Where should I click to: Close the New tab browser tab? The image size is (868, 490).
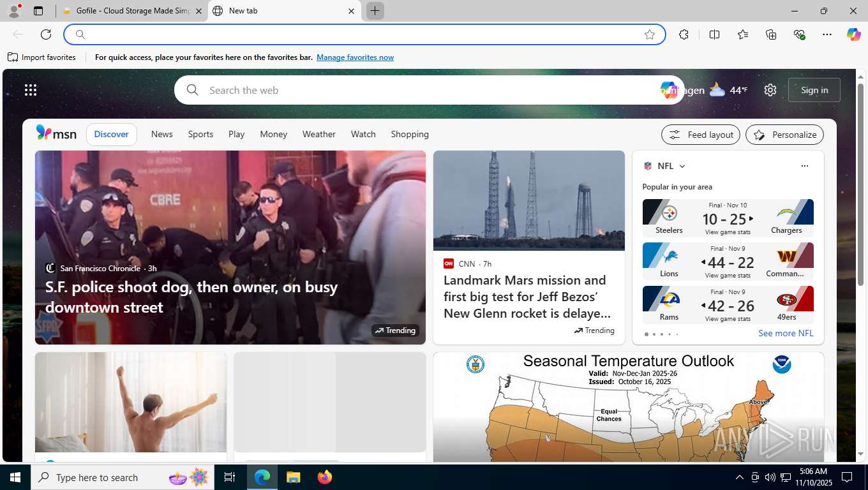point(351,11)
